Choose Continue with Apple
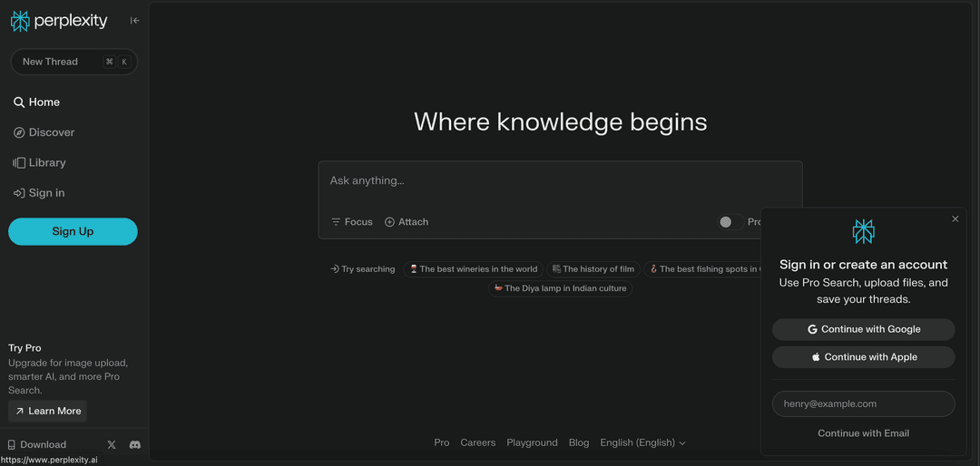Screen dimensions: 980x466 point(863,357)
